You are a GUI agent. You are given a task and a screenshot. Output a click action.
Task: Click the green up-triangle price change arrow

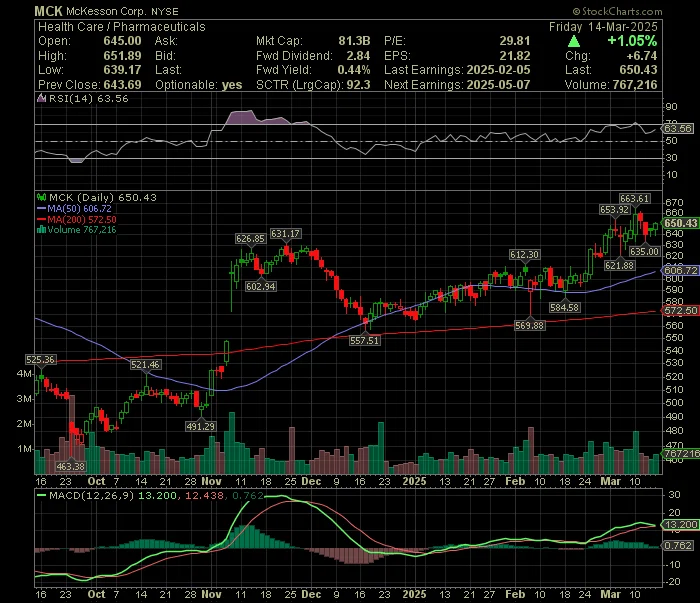pyautogui.click(x=574, y=42)
